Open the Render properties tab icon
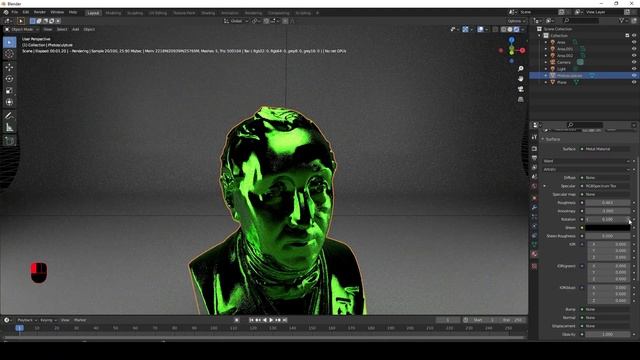 click(x=534, y=149)
